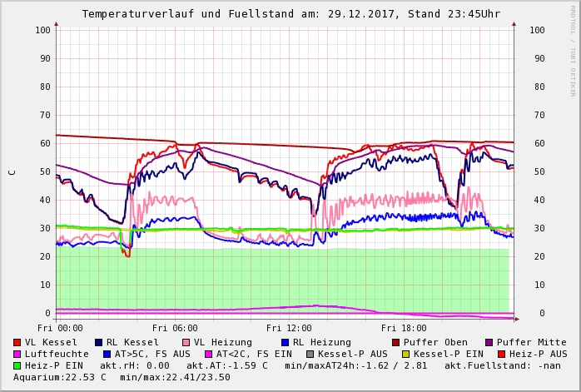581x392 pixels.
Task: Click the 'Fri 06:00' x-axis label
Action: (x=175, y=328)
